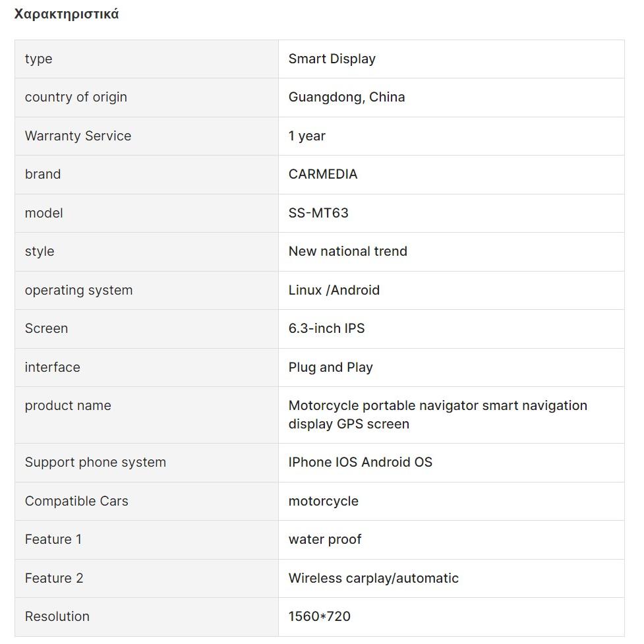Click 'Guangdong, China' origin value
The image size is (644, 644).
(346, 97)
